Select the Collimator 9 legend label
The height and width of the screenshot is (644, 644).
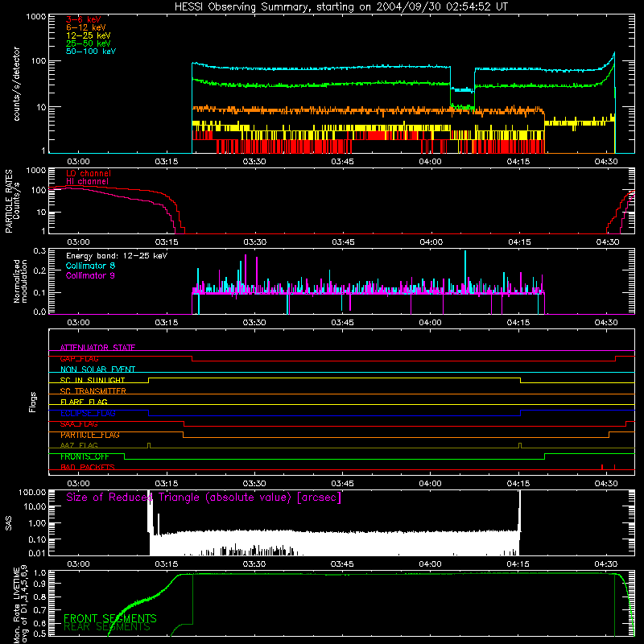(x=90, y=275)
